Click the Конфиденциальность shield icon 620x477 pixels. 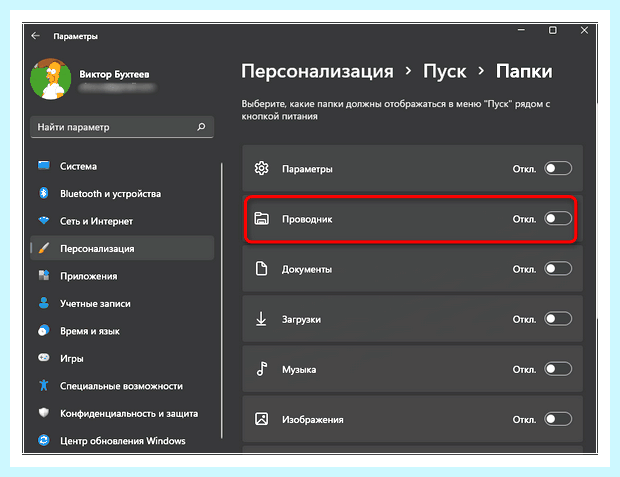(x=44, y=413)
